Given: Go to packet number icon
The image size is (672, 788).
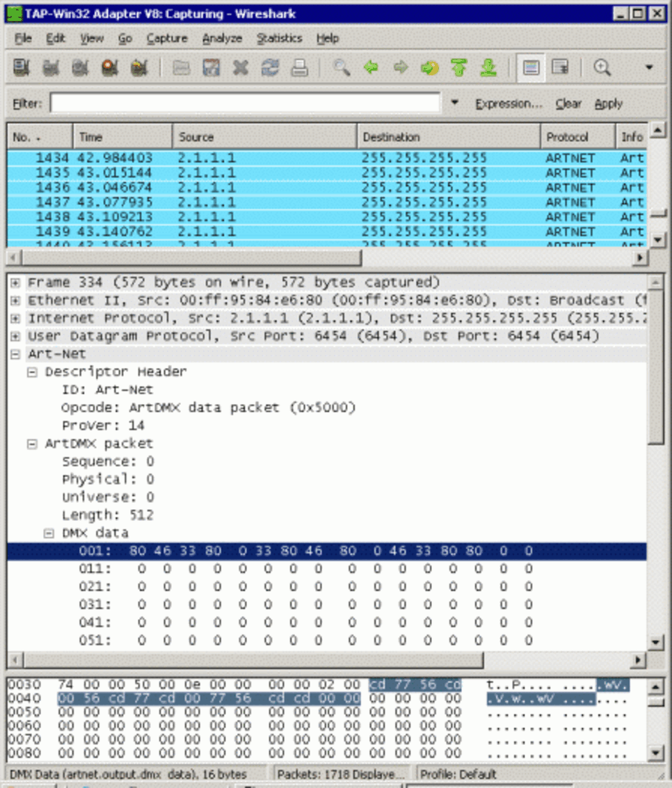Looking at the screenshot, I should pos(430,67).
